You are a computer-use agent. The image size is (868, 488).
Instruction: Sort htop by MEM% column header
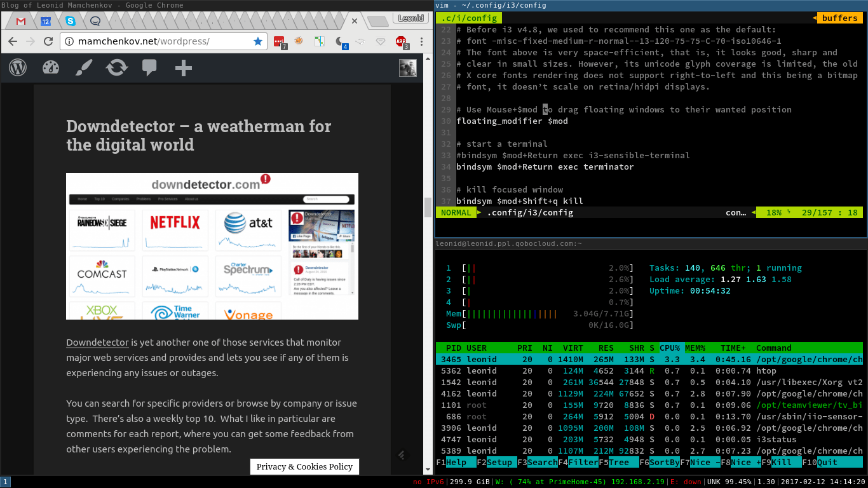(x=695, y=348)
